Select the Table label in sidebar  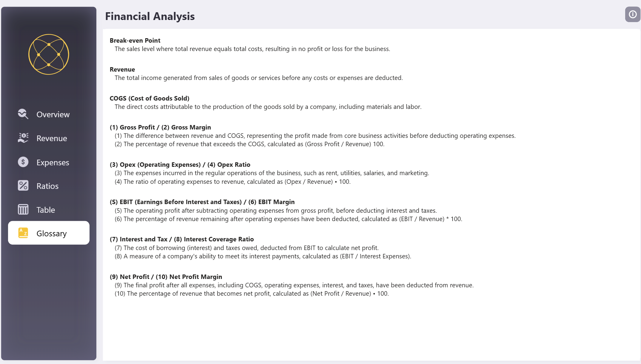pyautogui.click(x=46, y=210)
